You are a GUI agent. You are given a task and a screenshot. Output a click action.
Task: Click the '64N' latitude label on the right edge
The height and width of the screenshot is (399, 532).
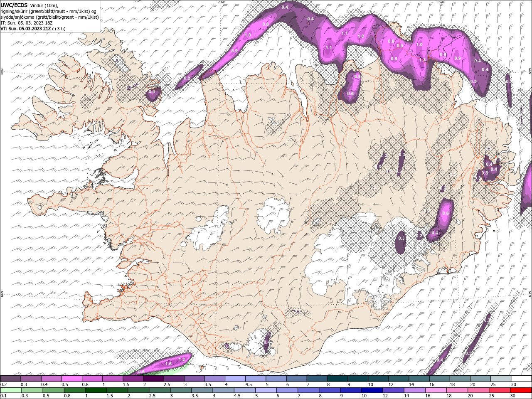530,294
